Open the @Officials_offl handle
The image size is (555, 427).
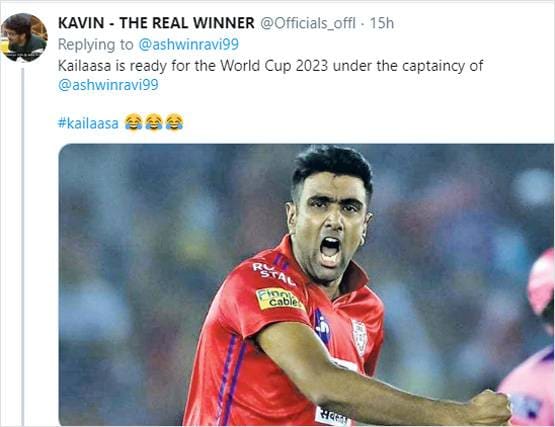pos(308,24)
